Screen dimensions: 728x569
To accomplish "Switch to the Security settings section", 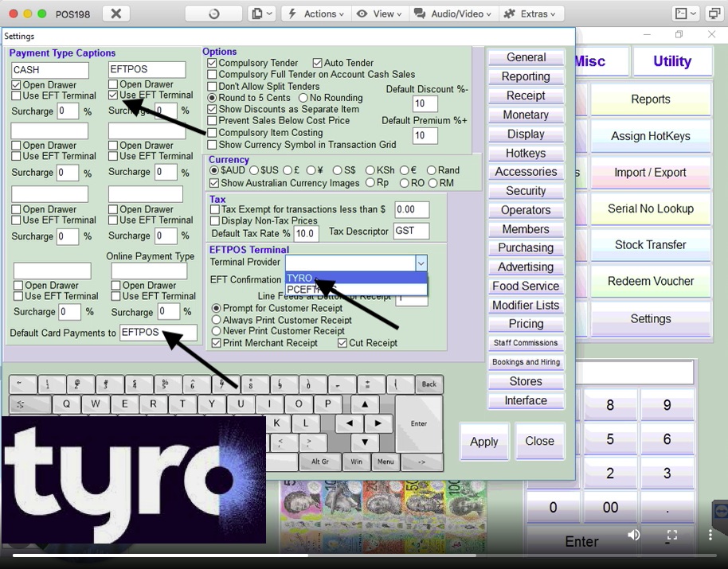I will tap(526, 191).
